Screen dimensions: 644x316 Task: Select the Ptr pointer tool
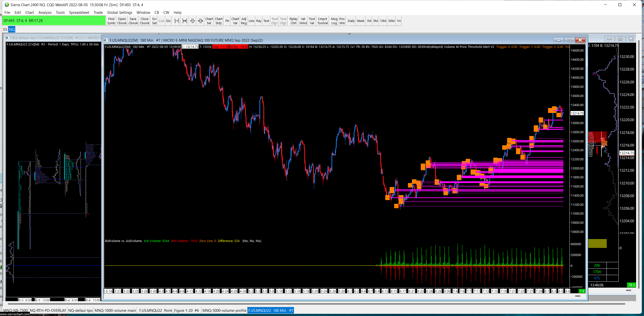pos(227,21)
